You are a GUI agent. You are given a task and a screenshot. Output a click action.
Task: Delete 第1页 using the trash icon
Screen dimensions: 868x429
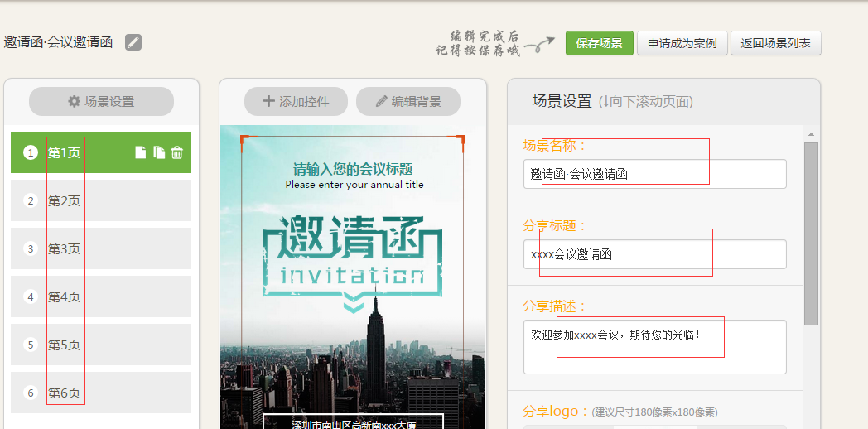click(177, 152)
